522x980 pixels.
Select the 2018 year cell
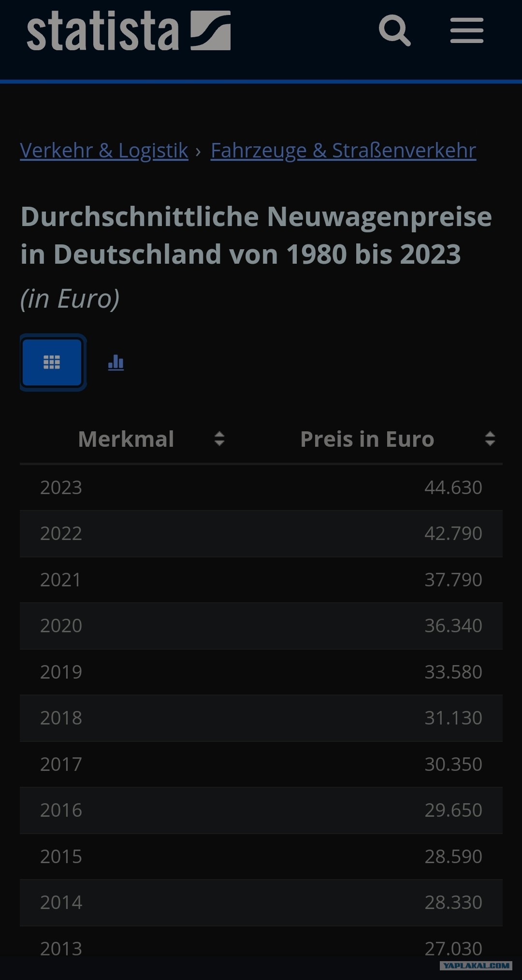(x=61, y=718)
